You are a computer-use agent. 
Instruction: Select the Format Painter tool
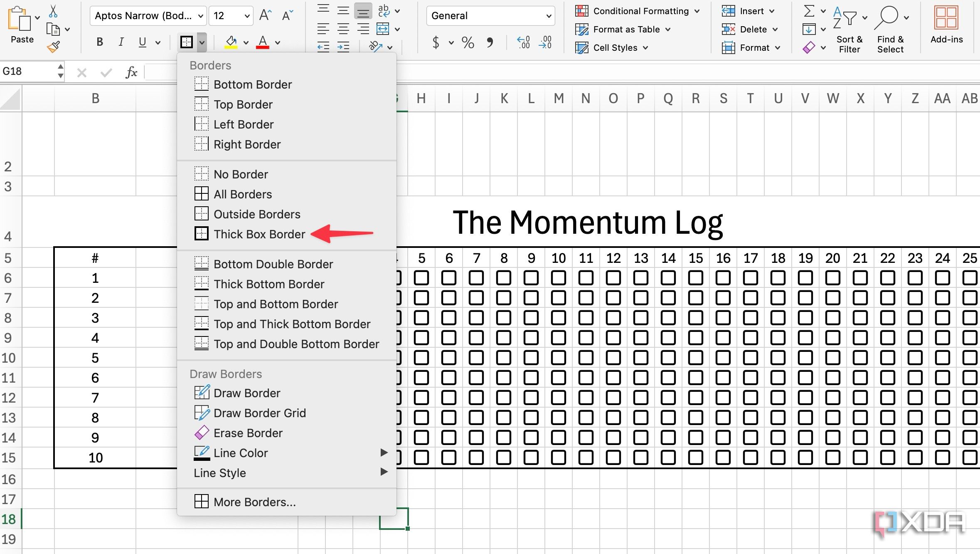click(53, 46)
